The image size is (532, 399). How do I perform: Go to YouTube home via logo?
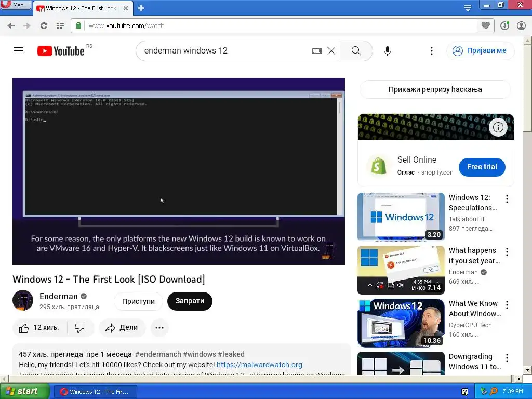tap(61, 51)
